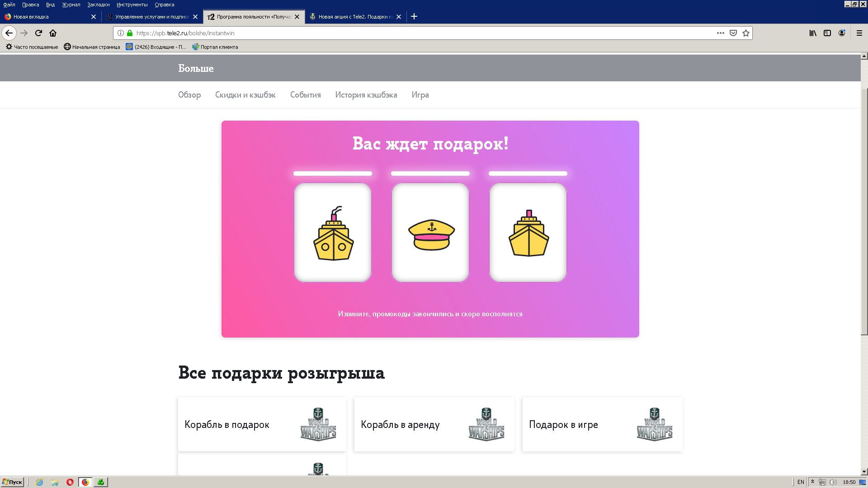Open page actions three-dots menu
Screen dimensions: 868x488
(721, 33)
